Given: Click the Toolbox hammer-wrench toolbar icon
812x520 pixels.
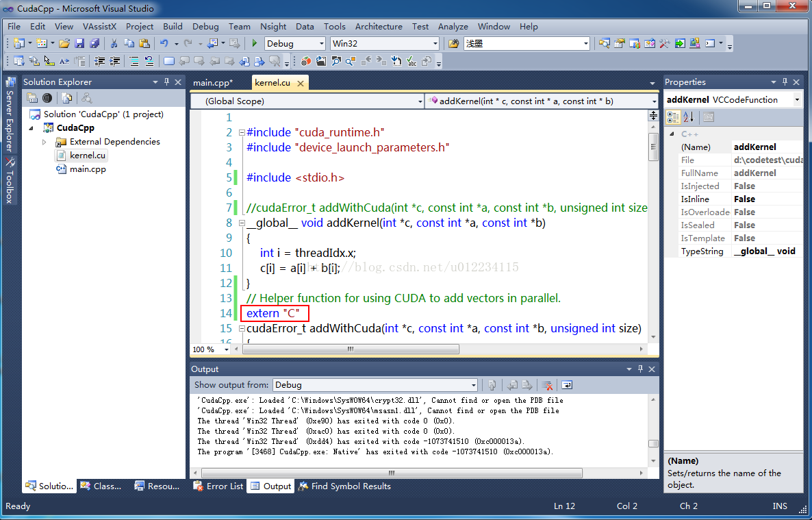Looking at the screenshot, I should coord(664,44).
